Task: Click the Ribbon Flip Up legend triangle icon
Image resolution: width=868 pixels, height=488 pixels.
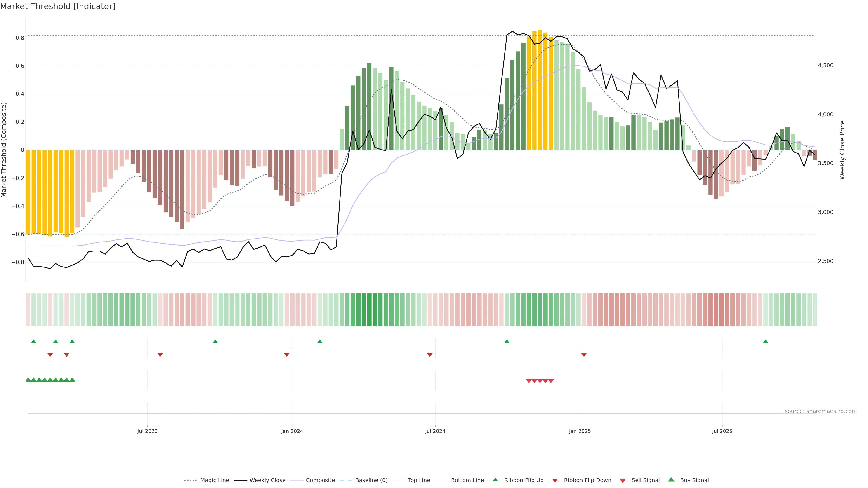Action: (495, 480)
